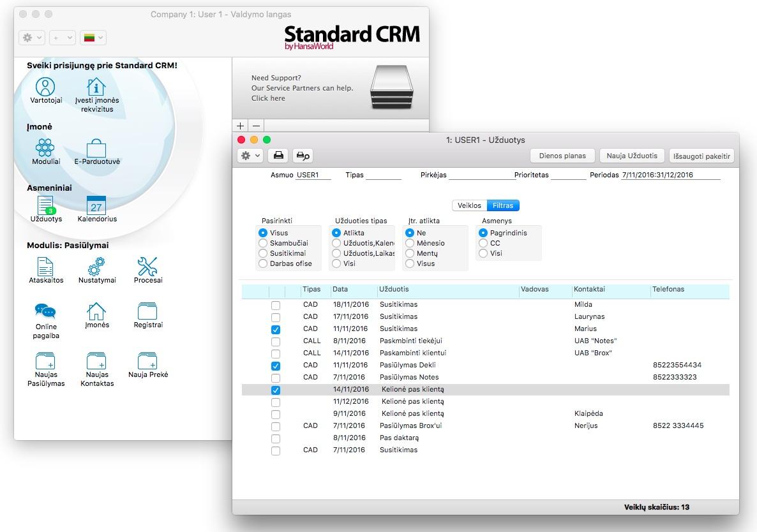Click the minus button below support banner
The width and height of the screenshot is (757, 532).
[257, 126]
